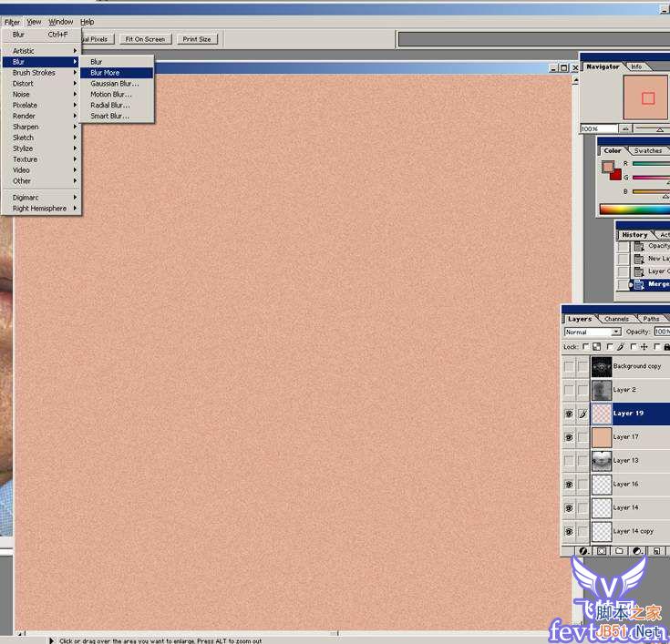Expand the Digimarc submenu
The width and height of the screenshot is (670, 644).
click(41, 198)
